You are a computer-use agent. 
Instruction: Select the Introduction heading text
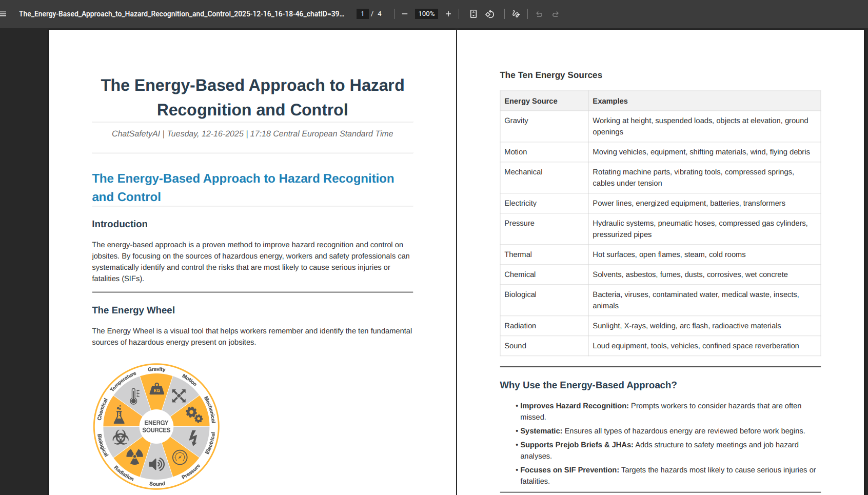click(x=120, y=224)
